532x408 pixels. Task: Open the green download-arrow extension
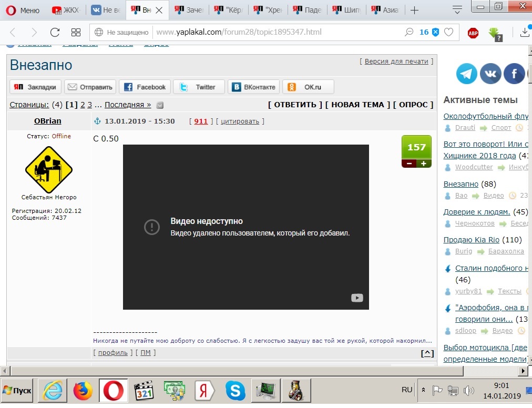point(495,34)
